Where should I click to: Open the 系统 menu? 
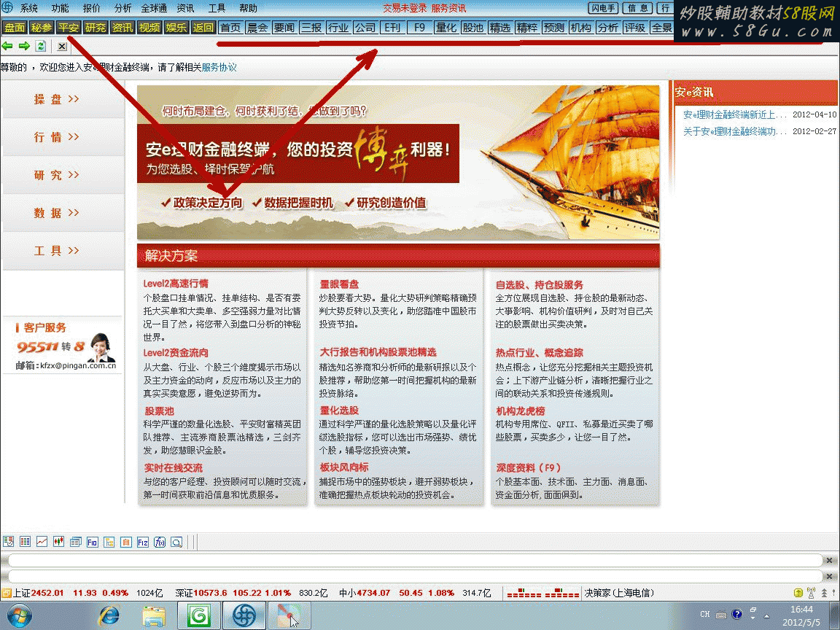29,8
